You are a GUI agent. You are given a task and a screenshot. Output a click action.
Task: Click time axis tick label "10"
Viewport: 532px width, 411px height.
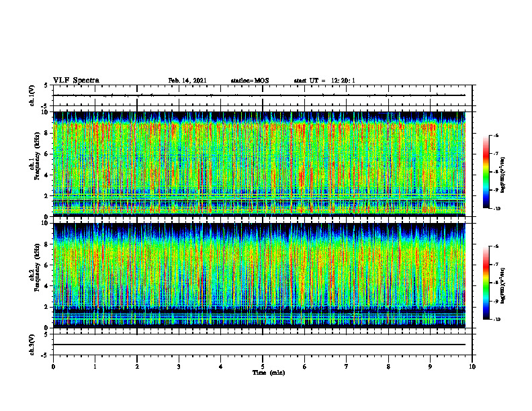point(472,367)
